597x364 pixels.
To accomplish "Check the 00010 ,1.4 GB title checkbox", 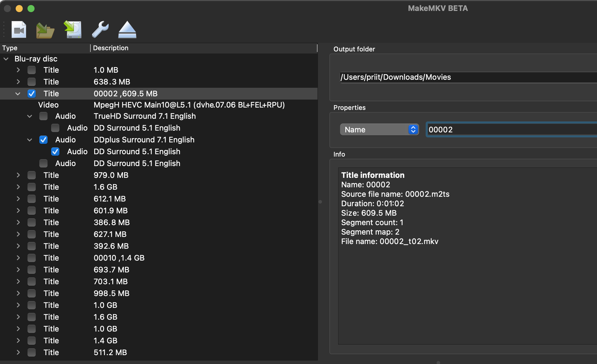I will (x=32, y=258).
